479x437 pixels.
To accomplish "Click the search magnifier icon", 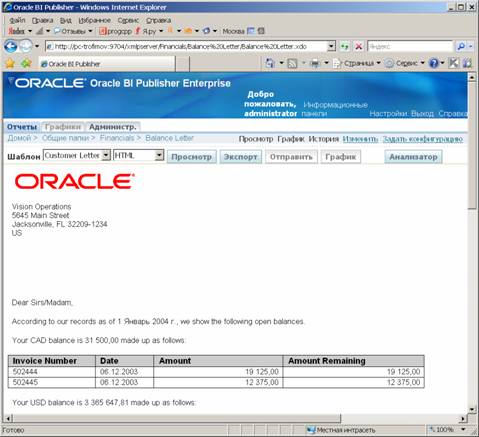I will [461, 46].
